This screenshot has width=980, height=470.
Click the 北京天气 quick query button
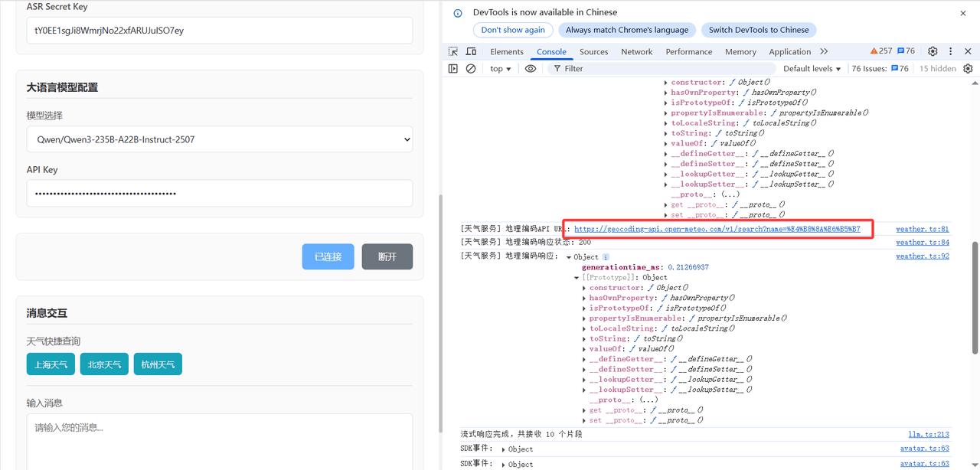tap(104, 364)
